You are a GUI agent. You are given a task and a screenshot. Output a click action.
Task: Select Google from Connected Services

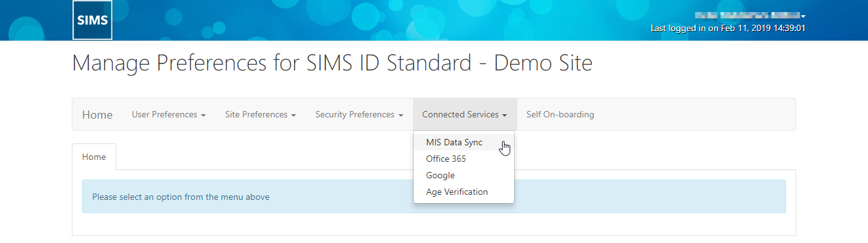pos(463,175)
